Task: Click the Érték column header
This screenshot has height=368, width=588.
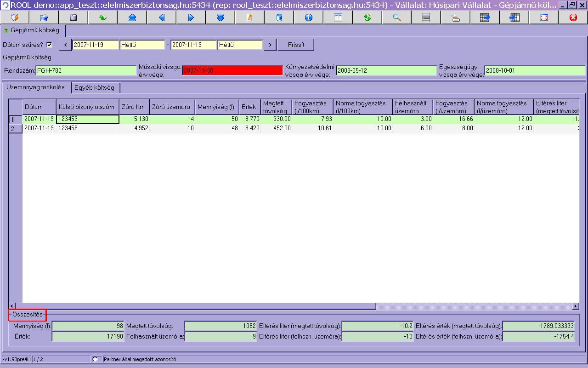Action: pos(250,107)
